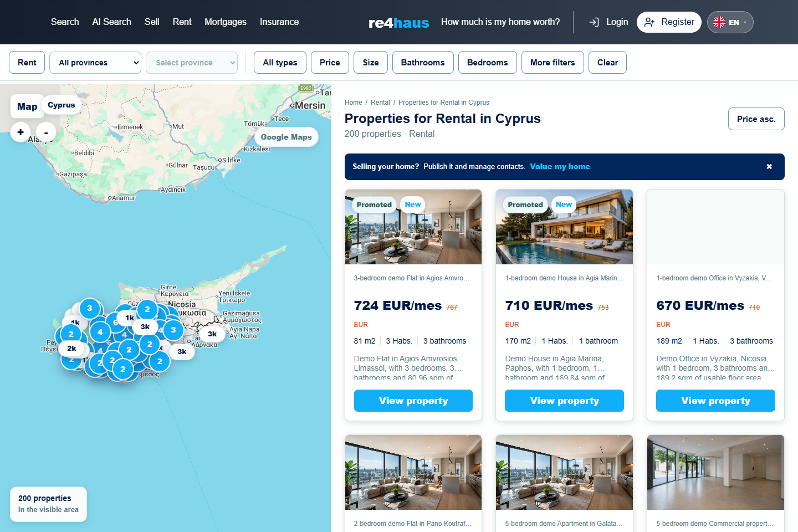Click Properties for Rental in Cyprus breadcrumb
This screenshot has height=532, width=798.
(444, 103)
